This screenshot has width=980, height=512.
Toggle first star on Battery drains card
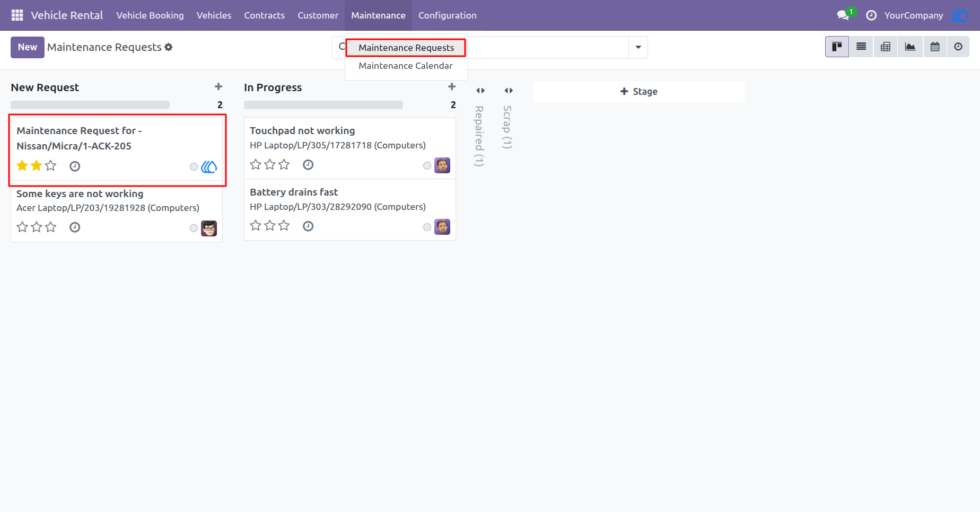coord(256,226)
